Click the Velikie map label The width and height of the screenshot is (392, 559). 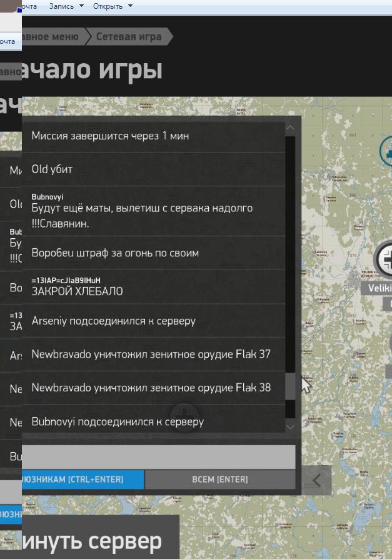(376, 288)
